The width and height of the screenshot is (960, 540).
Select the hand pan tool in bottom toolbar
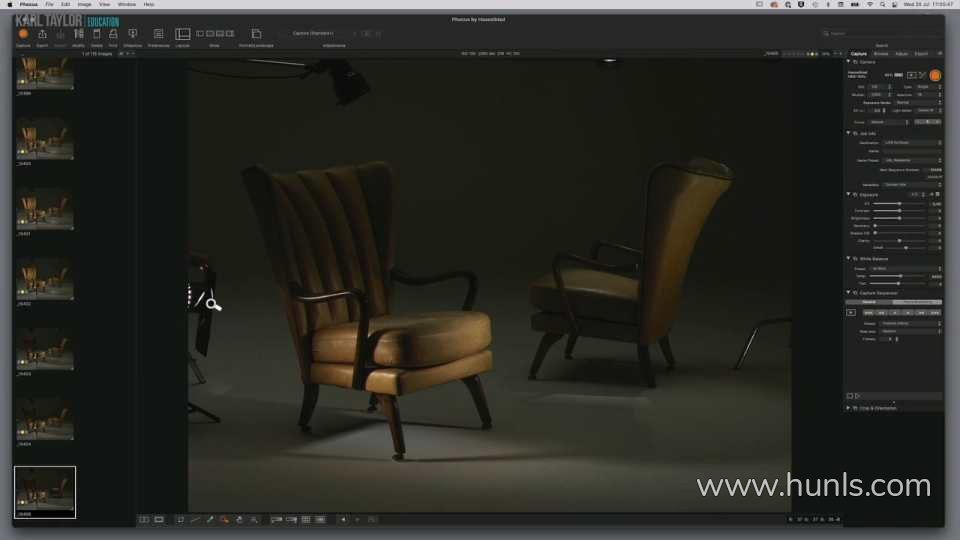[239, 519]
